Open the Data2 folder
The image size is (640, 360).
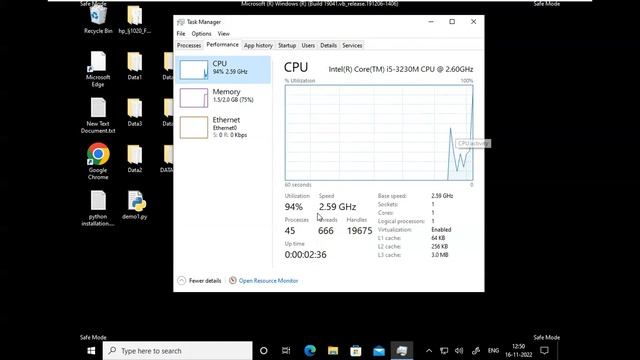(134, 158)
